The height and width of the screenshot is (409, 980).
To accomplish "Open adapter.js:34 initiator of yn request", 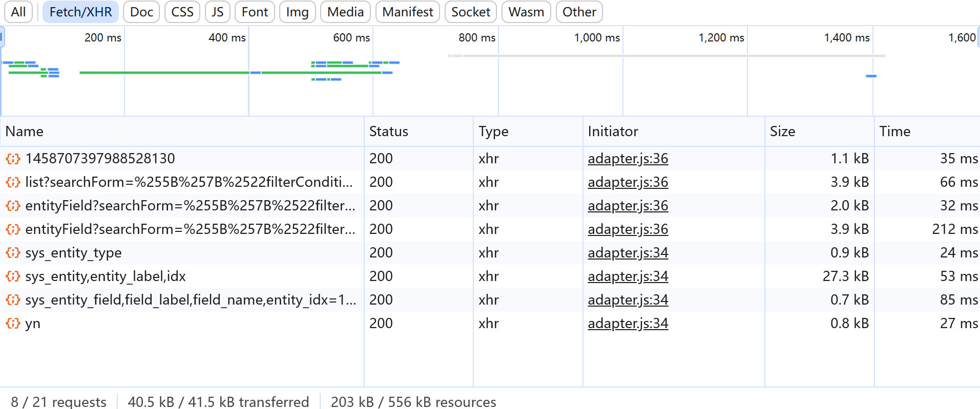I will click(x=628, y=324).
